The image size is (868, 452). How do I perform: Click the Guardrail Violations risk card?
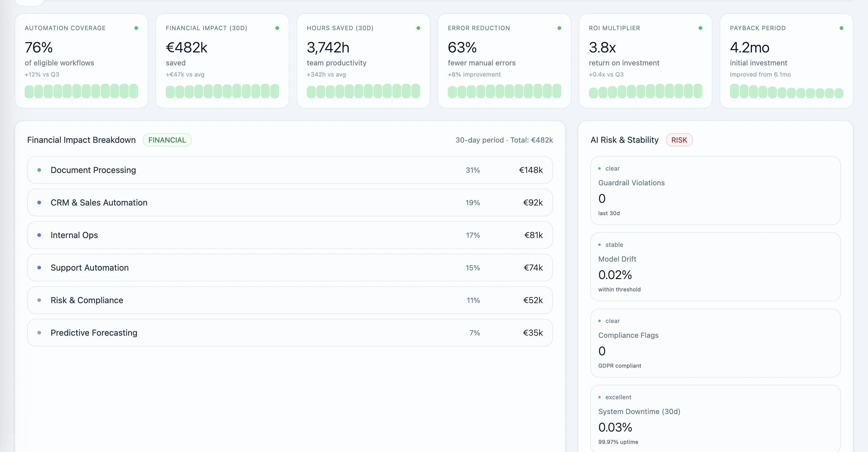click(x=715, y=191)
